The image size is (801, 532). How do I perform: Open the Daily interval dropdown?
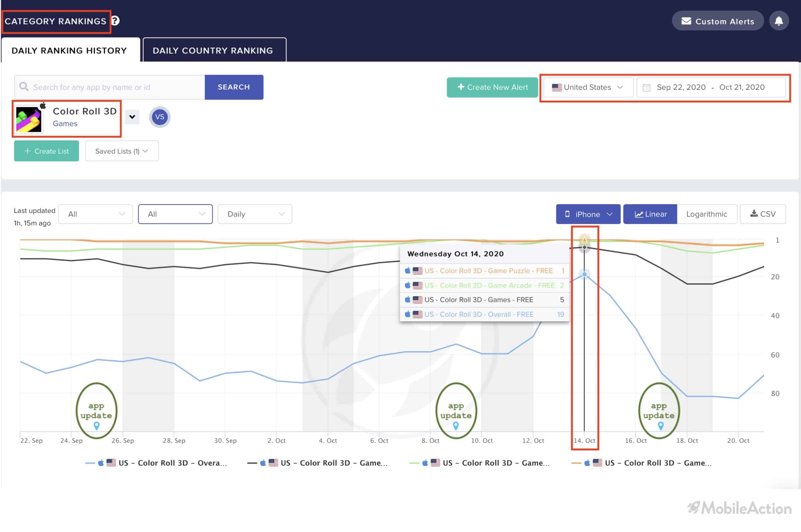pos(255,214)
